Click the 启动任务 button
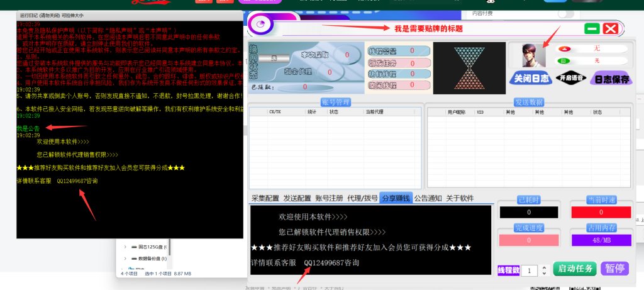This screenshot has width=644, height=290. tap(575, 269)
